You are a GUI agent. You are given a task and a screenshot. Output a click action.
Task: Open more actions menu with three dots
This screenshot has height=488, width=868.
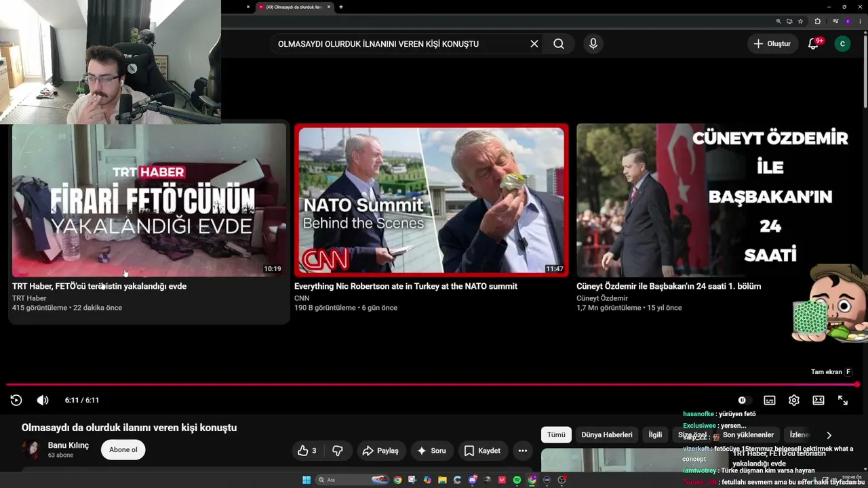[522, 451]
